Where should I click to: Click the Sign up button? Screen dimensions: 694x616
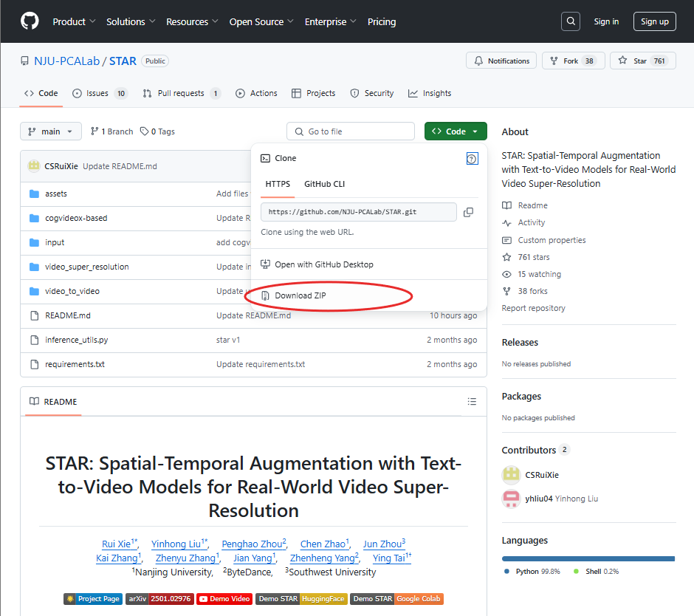pos(655,21)
